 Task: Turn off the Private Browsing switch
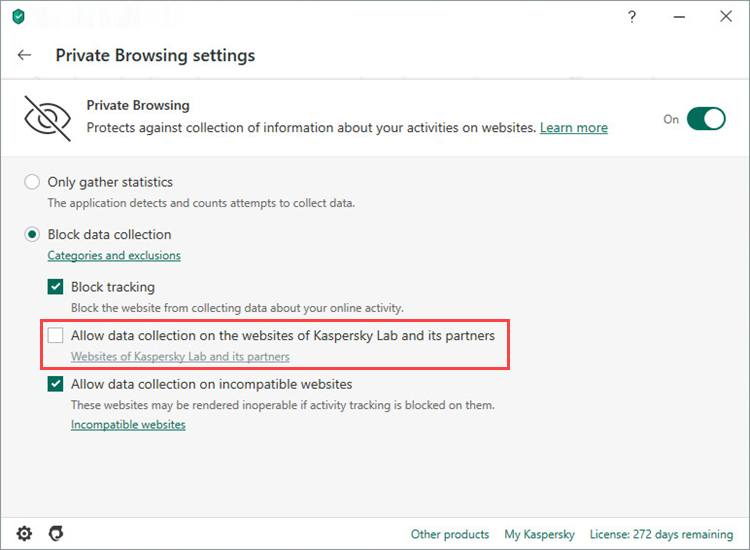[x=706, y=119]
